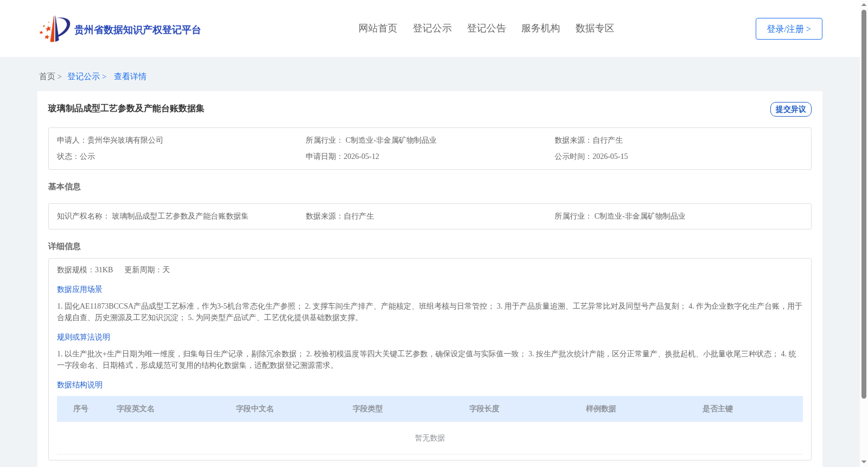
Task: Click the 字段中文名 column header
Action: pyautogui.click(x=255, y=409)
